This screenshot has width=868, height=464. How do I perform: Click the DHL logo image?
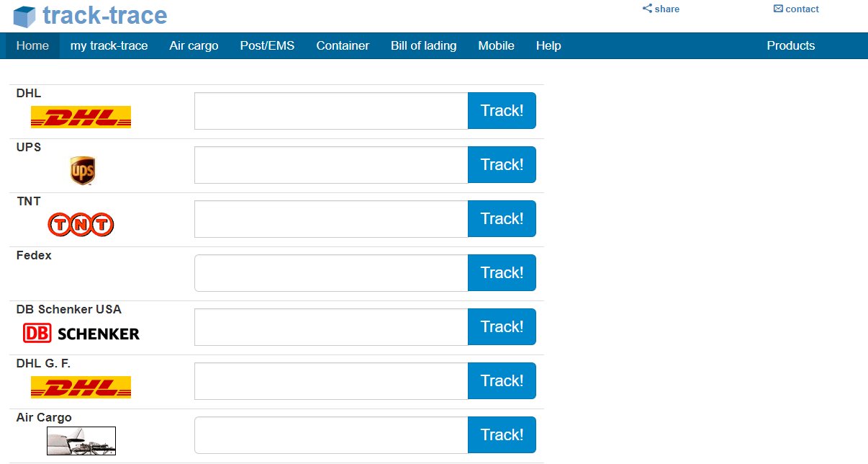(81, 117)
